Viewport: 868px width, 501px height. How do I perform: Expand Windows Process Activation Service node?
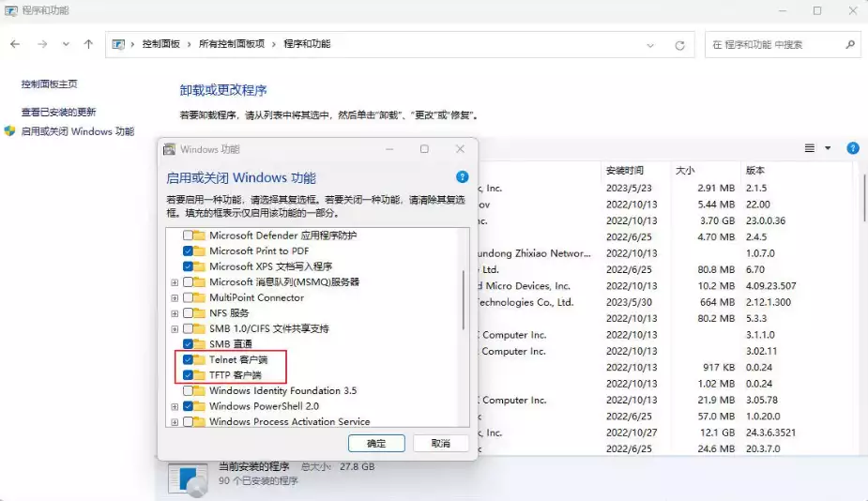click(x=175, y=422)
